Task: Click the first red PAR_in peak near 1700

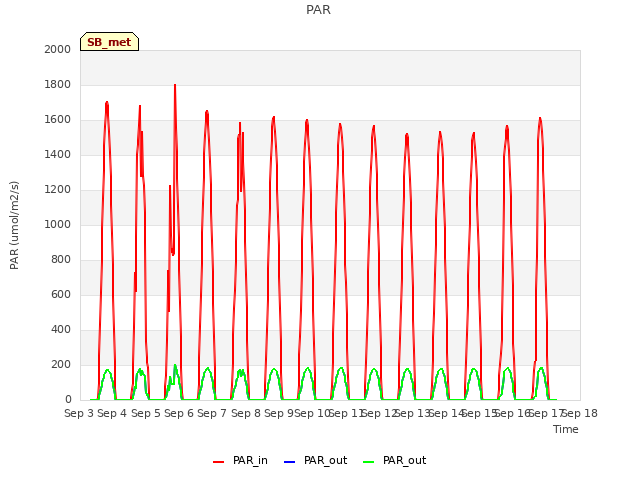Action: click(x=107, y=103)
